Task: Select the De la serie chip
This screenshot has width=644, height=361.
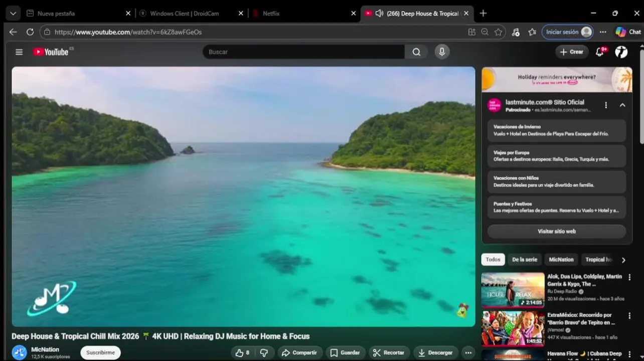Action: coord(525,259)
